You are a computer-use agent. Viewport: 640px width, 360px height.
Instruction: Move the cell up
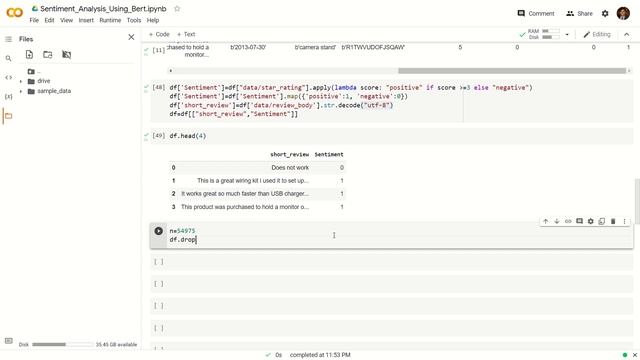(545, 221)
